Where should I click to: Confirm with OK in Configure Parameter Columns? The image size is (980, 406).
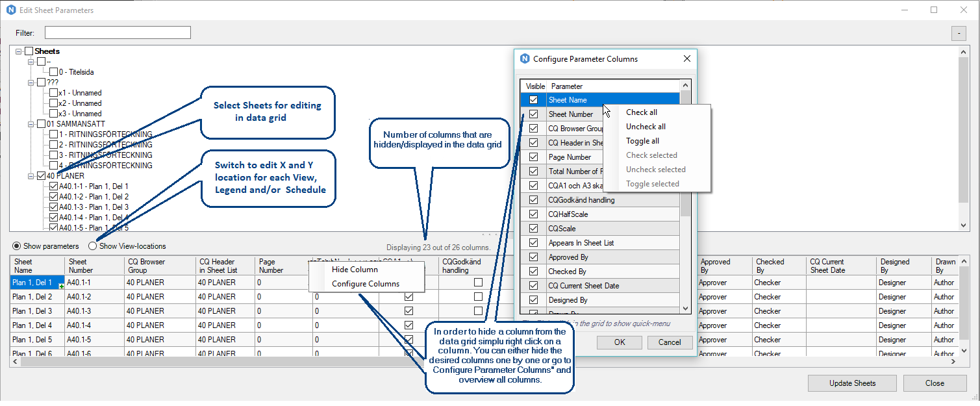click(x=619, y=342)
